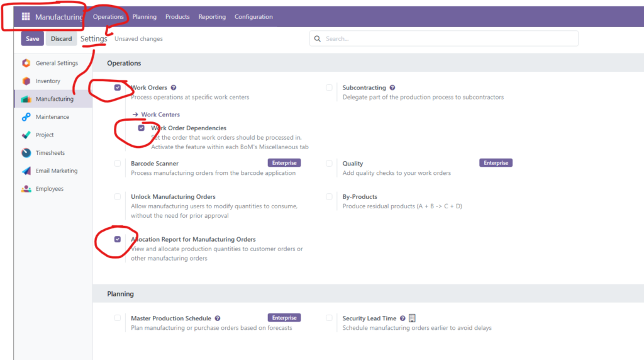Enable Unlock Manufacturing Orders checkbox
This screenshot has height=360, width=644.
(x=118, y=197)
